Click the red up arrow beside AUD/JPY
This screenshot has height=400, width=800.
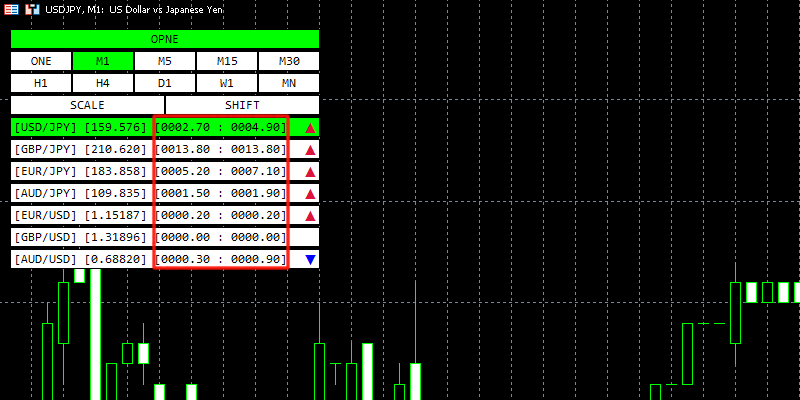click(x=310, y=194)
